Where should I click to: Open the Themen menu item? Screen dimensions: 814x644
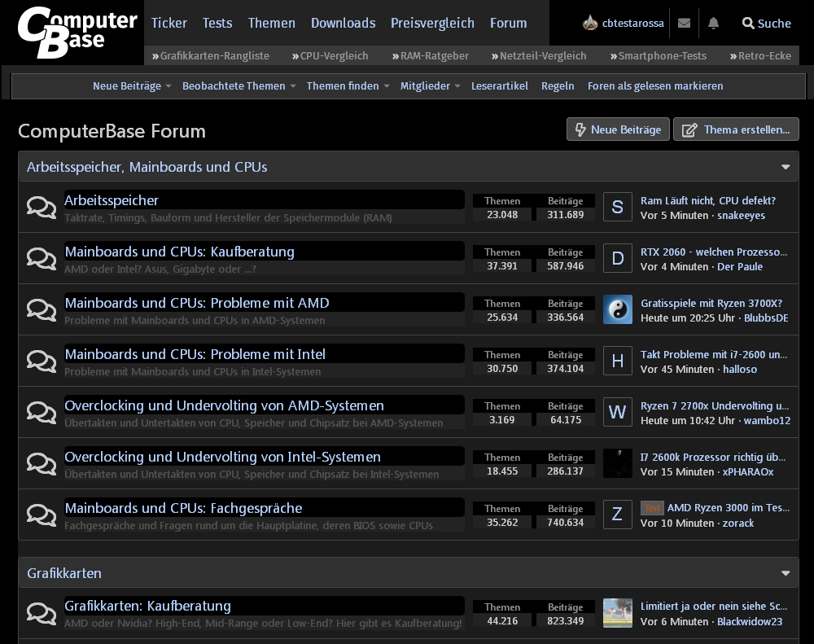pyautogui.click(x=272, y=24)
